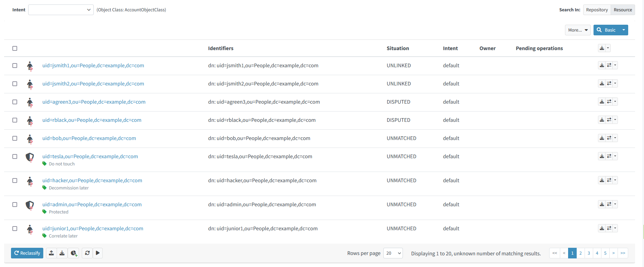Open the uid=rblack account link
This screenshot has height=267, width=644.
click(x=92, y=120)
